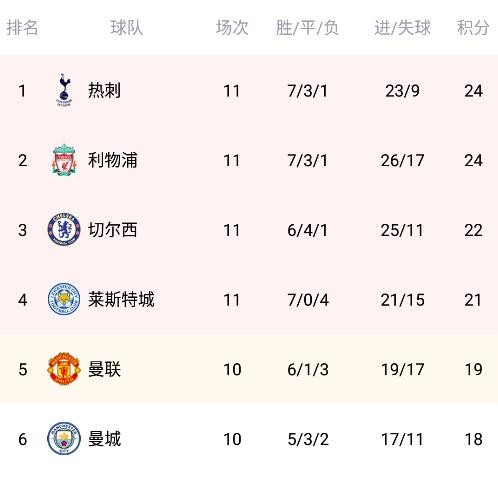This screenshot has height=478, width=498.
Task: Click the Tottenham Hotspur crest icon
Action: pos(64,90)
